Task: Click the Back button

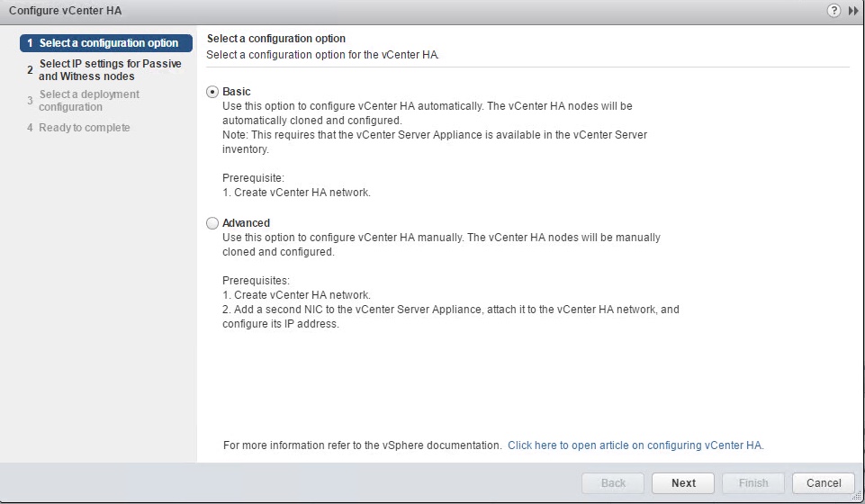Action: click(x=613, y=483)
